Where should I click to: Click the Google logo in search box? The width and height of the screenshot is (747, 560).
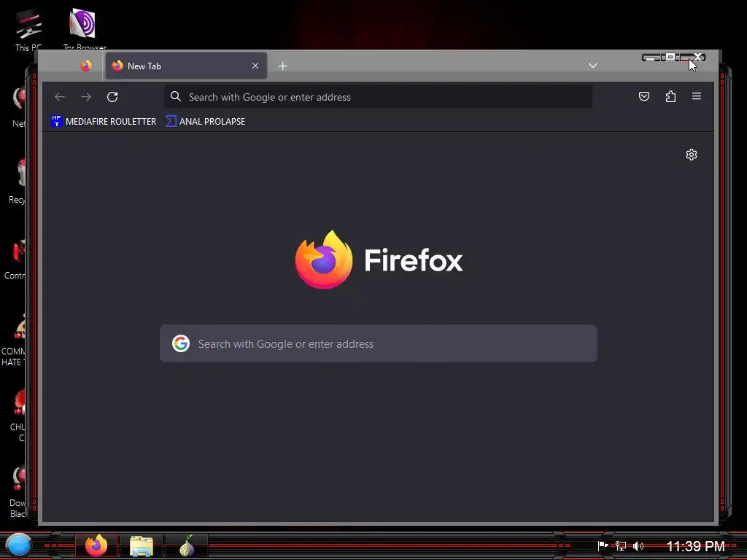(181, 343)
